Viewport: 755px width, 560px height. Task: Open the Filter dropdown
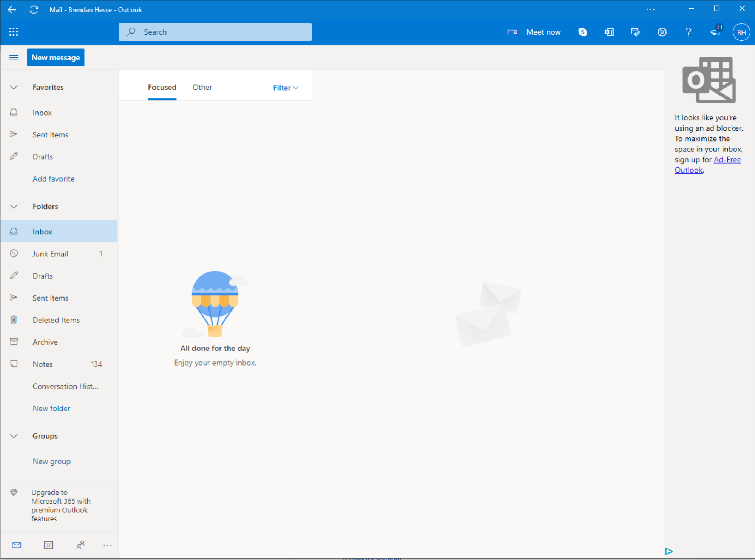pos(286,88)
